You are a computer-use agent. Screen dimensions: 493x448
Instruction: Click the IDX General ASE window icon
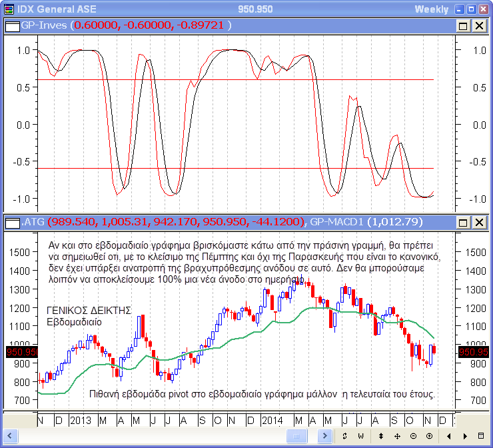point(9,9)
